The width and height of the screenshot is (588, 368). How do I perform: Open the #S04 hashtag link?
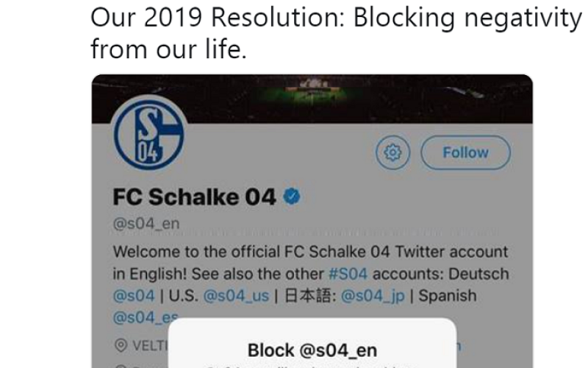click(348, 274)
